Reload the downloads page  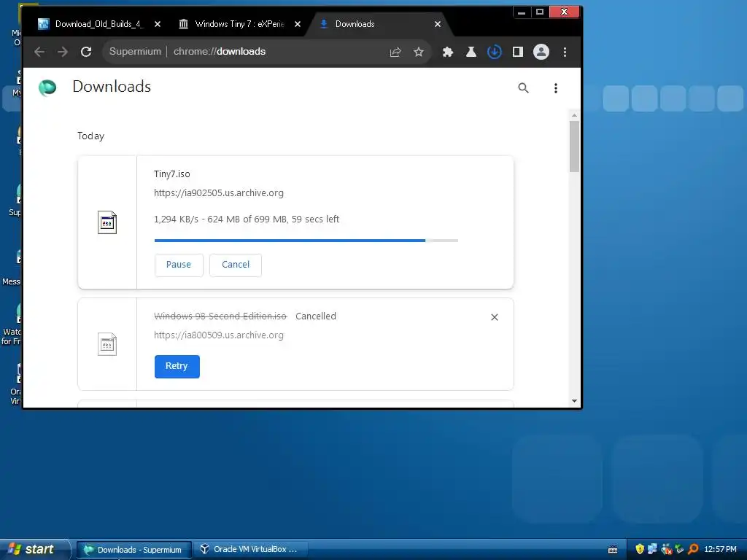click(86, 52)
